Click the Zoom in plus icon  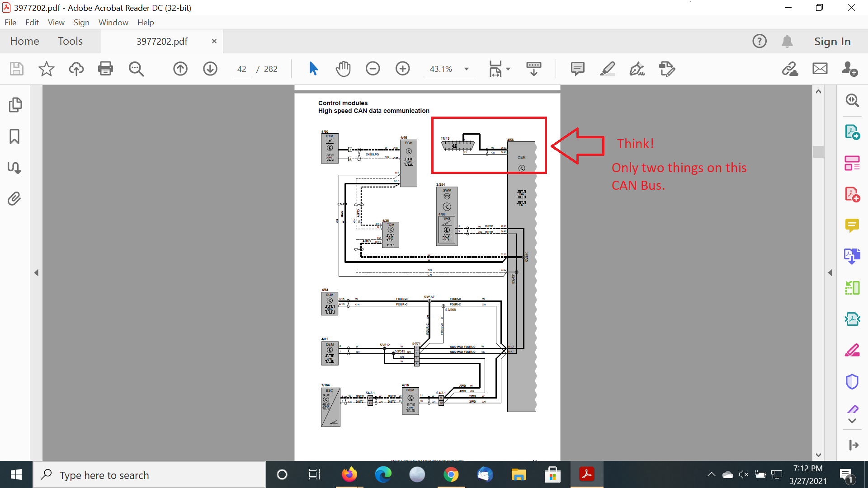coord(402,69)
